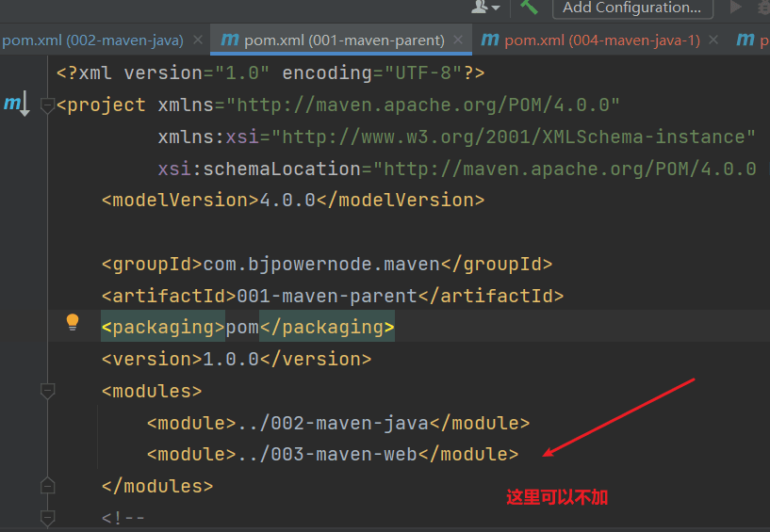This screenshot has width=770, height=532.
Task: Close the pom.xml (002-maven-java) tab
Action: point(198,40)
